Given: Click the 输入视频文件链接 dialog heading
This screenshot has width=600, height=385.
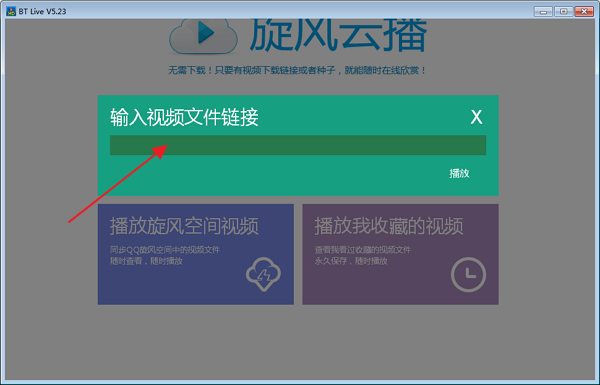Looking at the screenshot, I should click(184, 117).
